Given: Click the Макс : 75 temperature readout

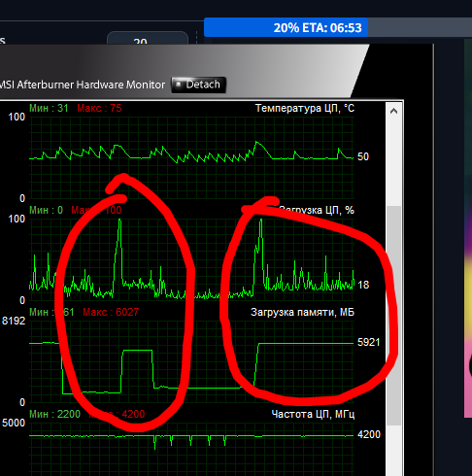Looking at the screenshot, I should click(x=99, y=108).
